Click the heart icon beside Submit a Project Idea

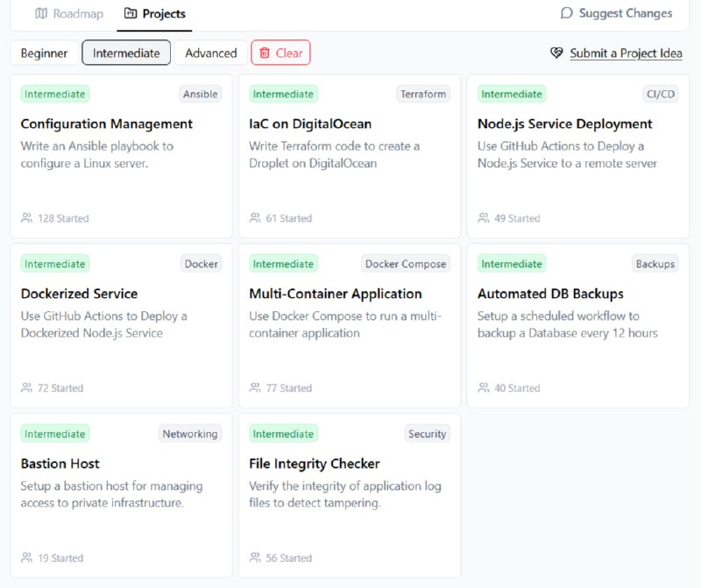556,53
